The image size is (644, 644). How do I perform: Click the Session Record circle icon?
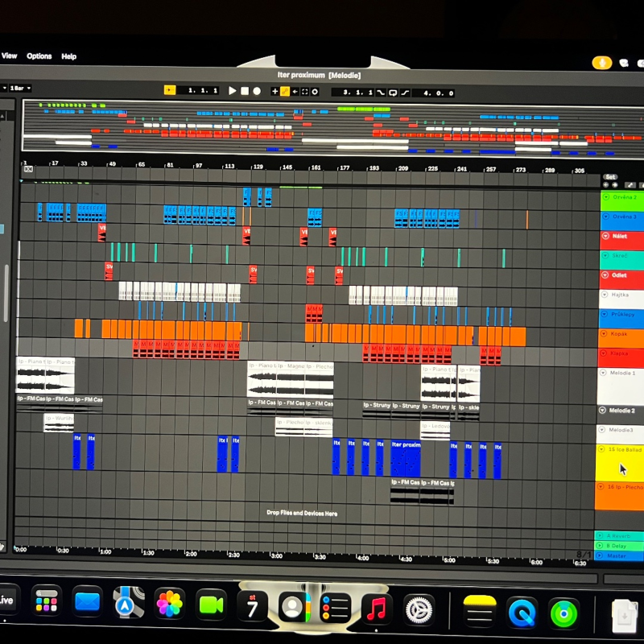click(x=315, y=92)
